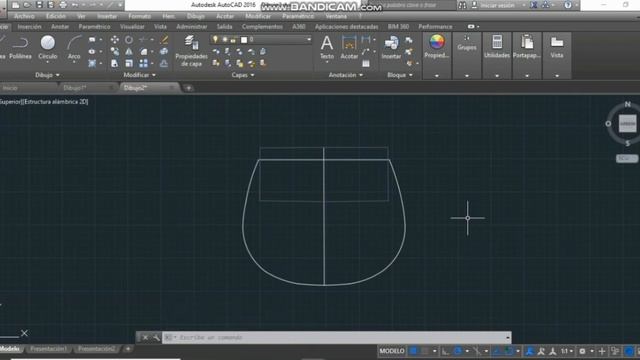The image size is (640, 360).
Task: Open the Edición menu
Action: click(x=56, y=16)
